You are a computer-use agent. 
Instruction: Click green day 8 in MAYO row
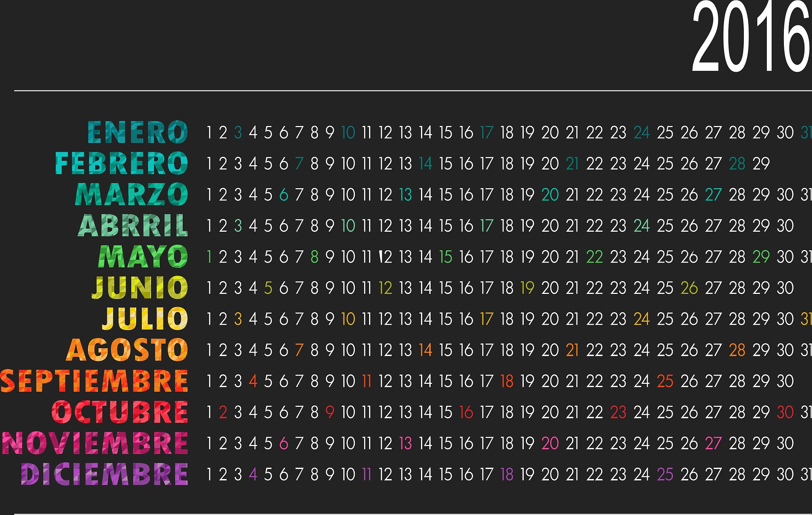coord(314,257)
